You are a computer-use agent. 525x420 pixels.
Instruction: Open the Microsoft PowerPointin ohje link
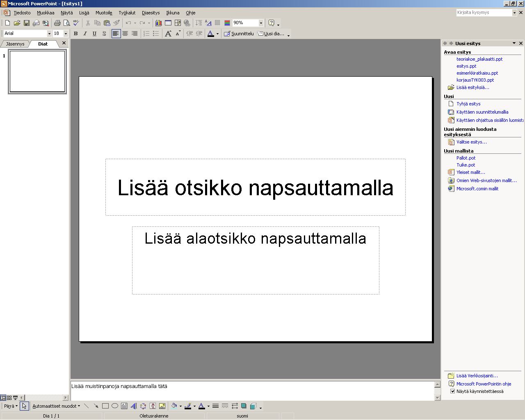click(484, 384)
